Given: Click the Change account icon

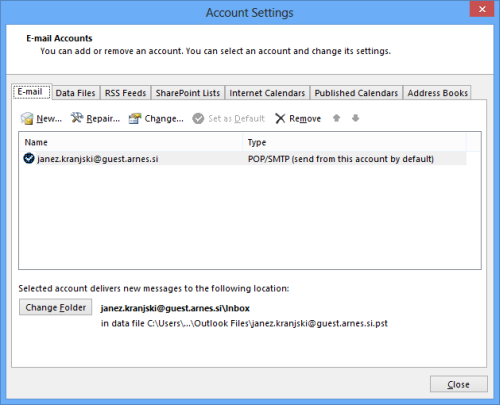Looking at the screenshot, I should (x=135, y=118).
